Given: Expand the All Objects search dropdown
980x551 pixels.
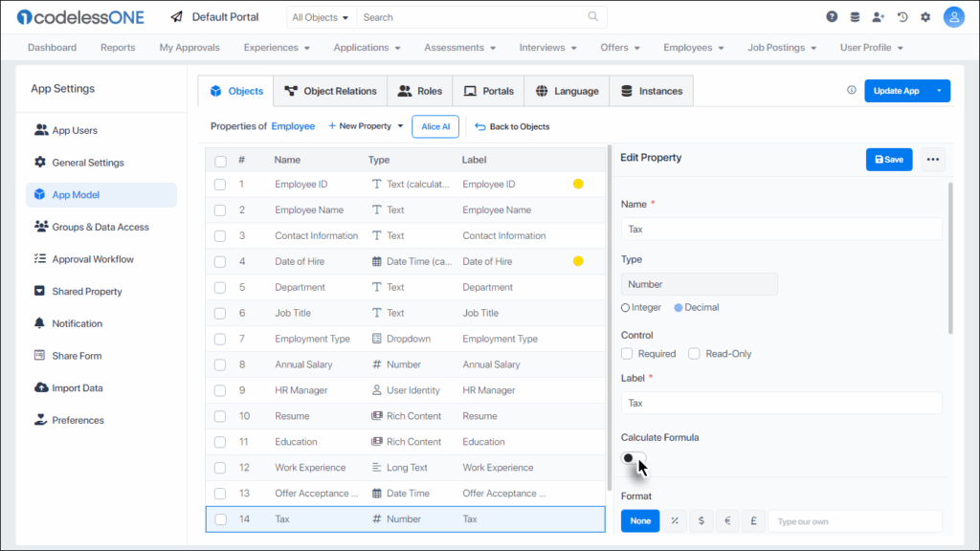Looking at the screenshot, I should point(321,17).
